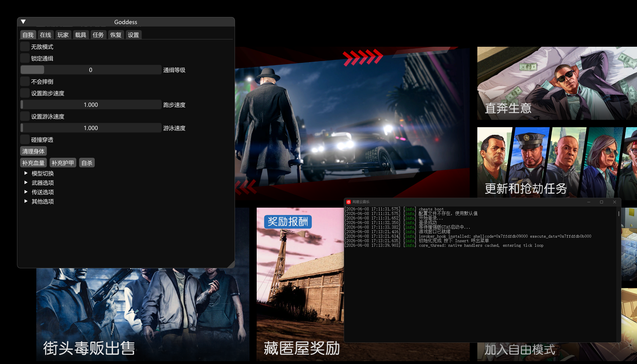The image size is (637, 364).
Task: Collapse the Goddess window with the triangle icon
Action: coord(23,22)
